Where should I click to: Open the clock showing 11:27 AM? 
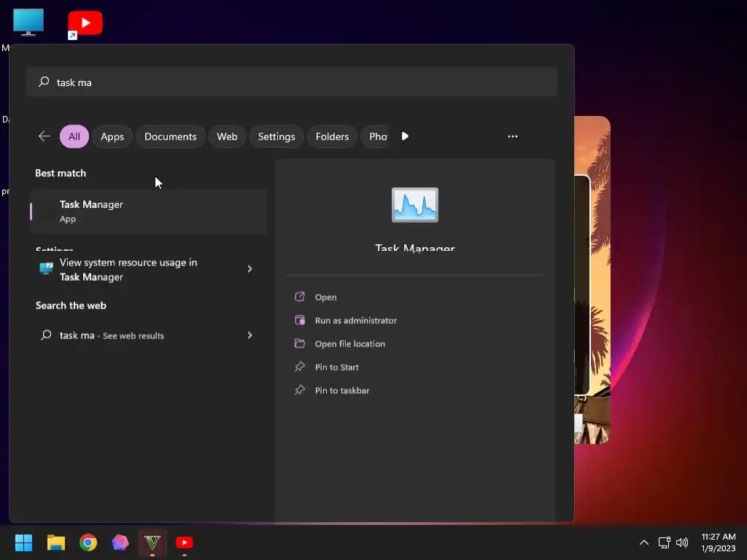[x=719, y=542]
